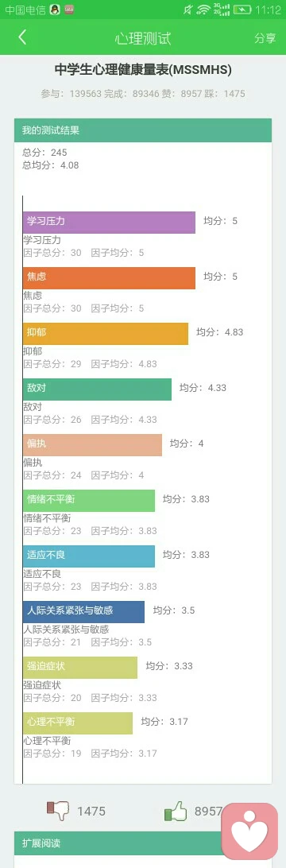Tap the thumbs-down dislike icon
The width and height of the screenshot is (286, 868).
point(57,811)
